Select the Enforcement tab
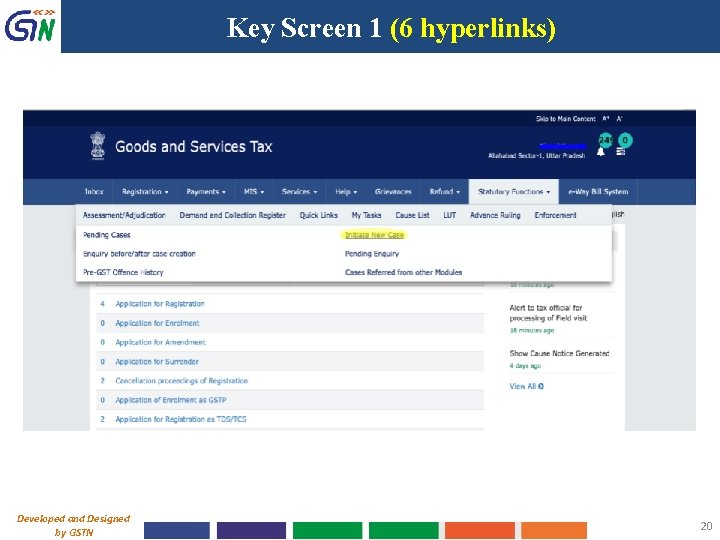Image resolution: width=720 pixels, height=540 pixels. (x=555, y=215)
